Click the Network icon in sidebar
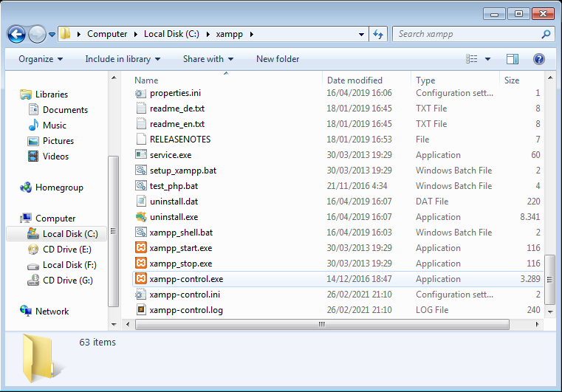Viewport: 562px width, 392px height. tap(26, 311)
